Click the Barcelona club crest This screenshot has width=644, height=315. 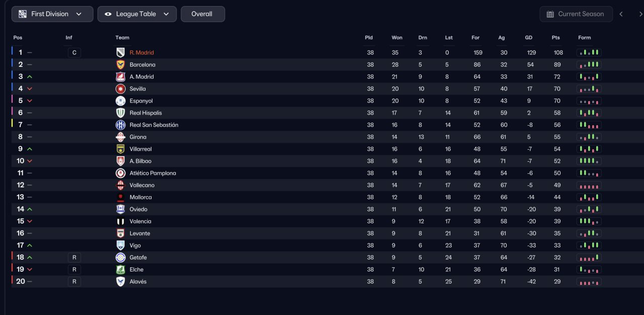click(120, 64)
